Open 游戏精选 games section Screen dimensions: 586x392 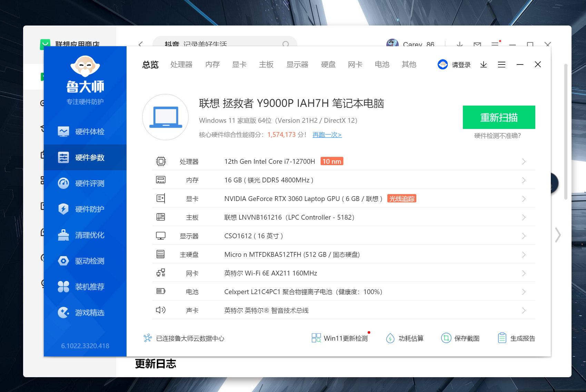pyautogui.click(x=85, y=312)
